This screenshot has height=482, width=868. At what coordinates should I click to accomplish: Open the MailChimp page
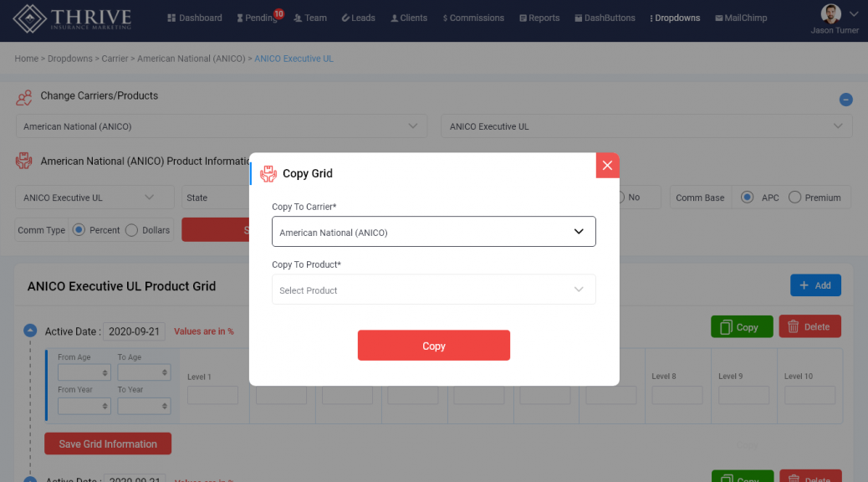point(741,18)
